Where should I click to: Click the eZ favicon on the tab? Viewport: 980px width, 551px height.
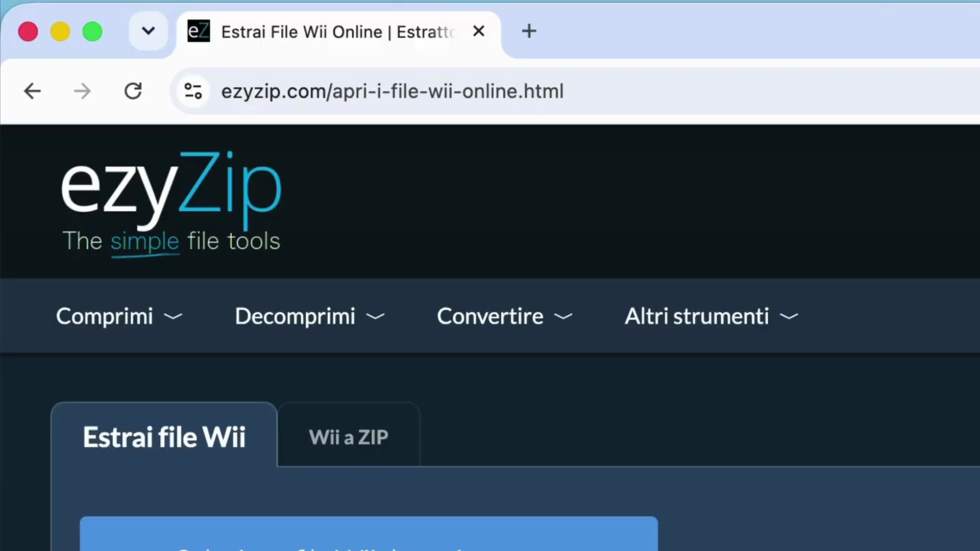pyautogui.click(x=199, y=31)
